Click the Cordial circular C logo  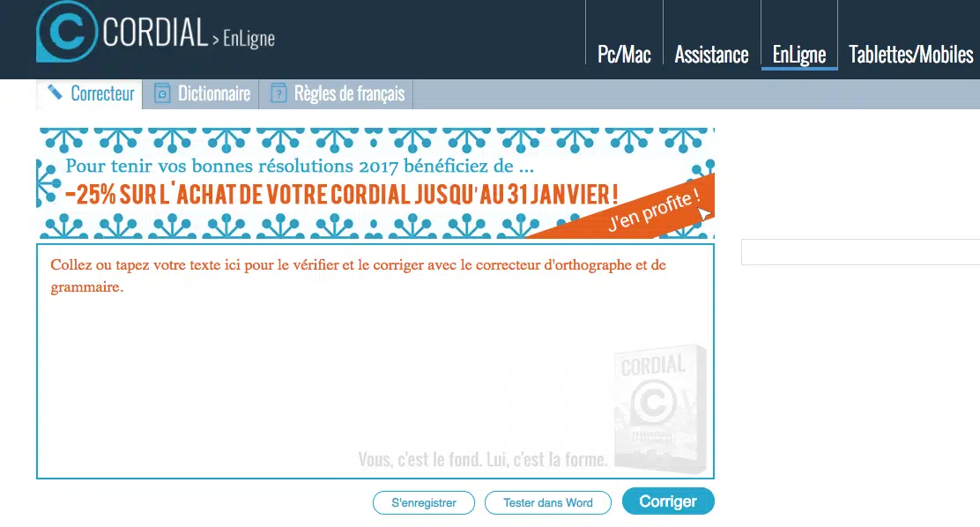coord(67,31)
